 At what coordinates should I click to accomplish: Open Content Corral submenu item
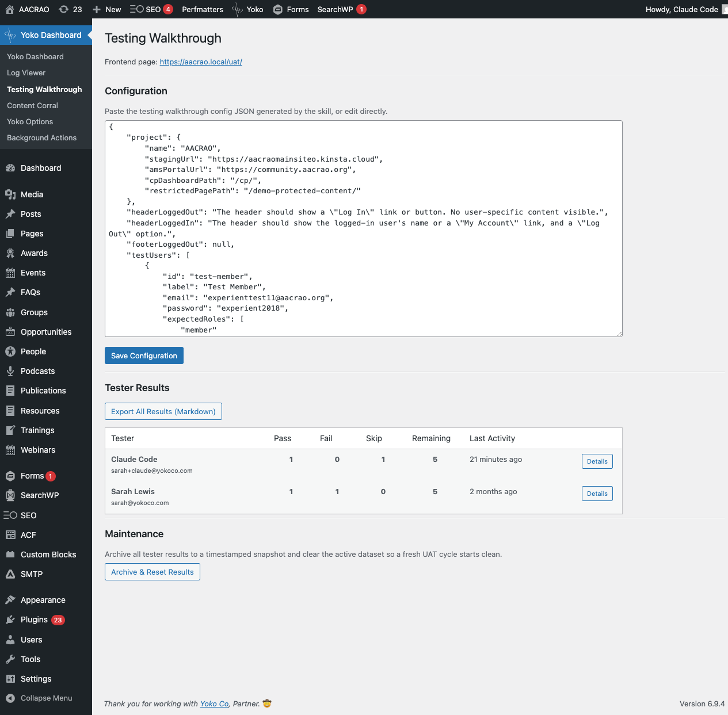pos(32,105)
